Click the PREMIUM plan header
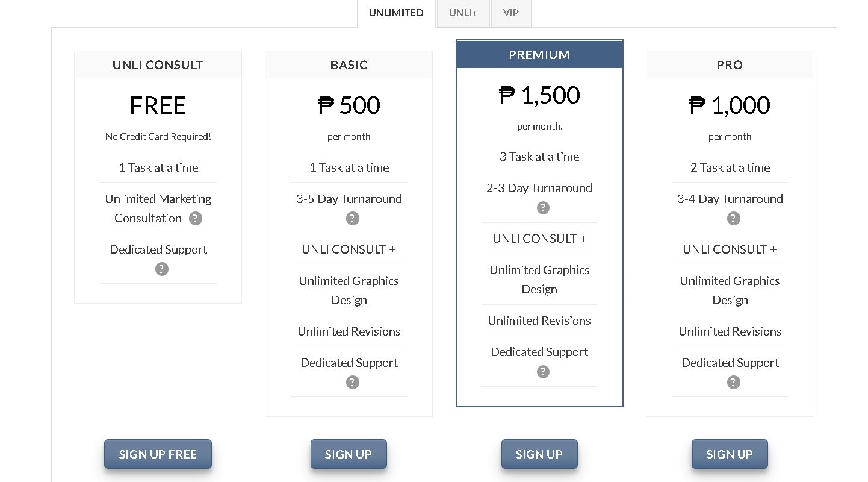Image resolution: width=868 pixels, height=482 pixels. coord(539,54)
